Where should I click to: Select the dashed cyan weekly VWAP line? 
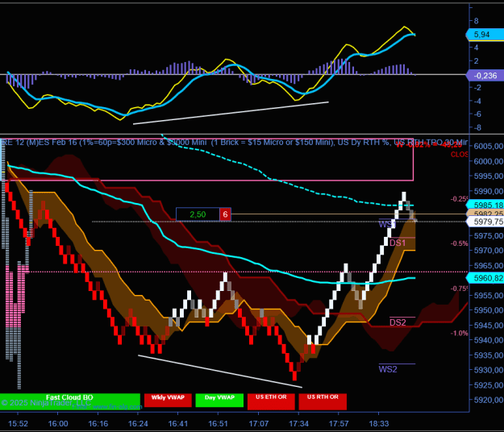click(x=287, y=183)
